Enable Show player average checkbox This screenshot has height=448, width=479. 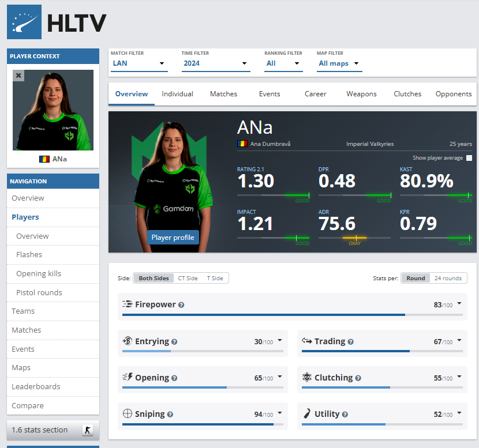tap(469, 158)
